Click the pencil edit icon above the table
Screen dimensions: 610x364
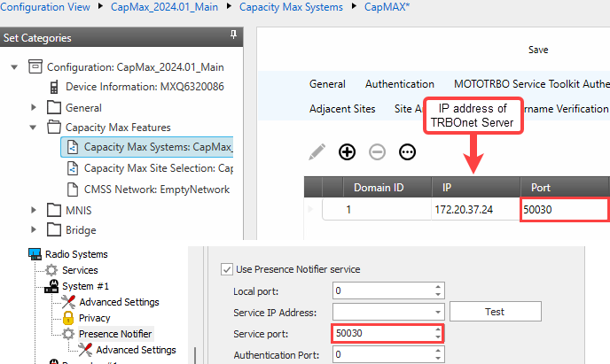pyautogui.click(x=317, y=151)
